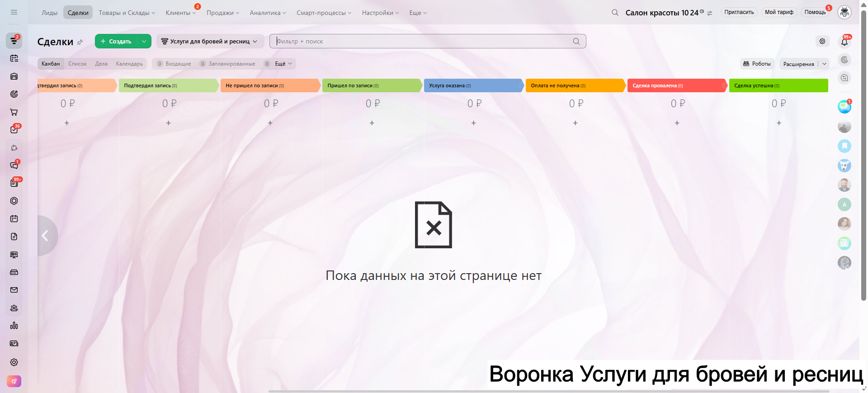Toggle the Входящие counter filter
This screenshot has width=868, height=393.
pyautogui.click(x=174, y=64)
